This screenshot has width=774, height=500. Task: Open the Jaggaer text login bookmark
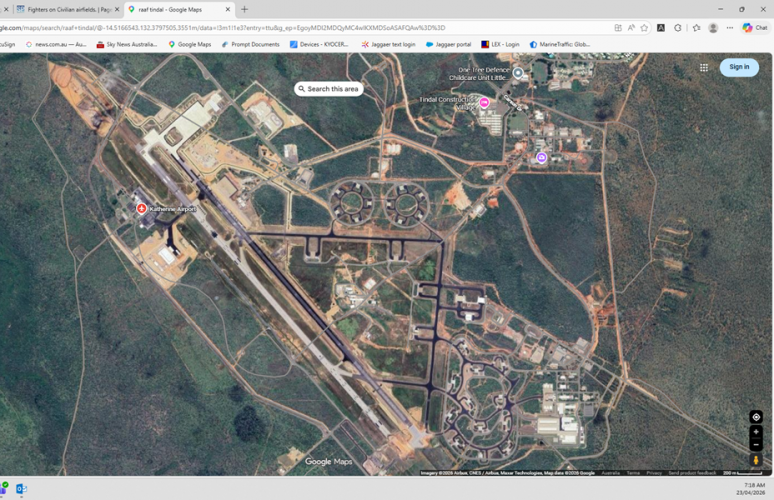coord(389,44)
